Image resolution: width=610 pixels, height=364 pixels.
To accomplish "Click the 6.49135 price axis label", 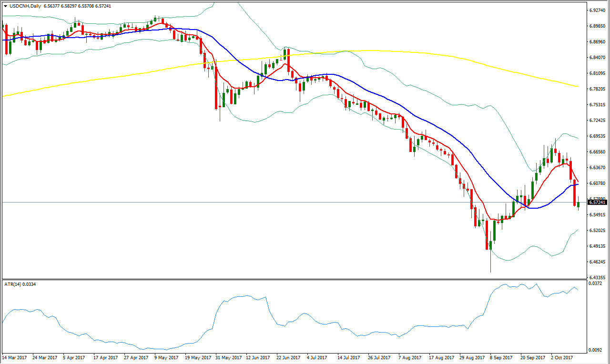I will pyautogui.click(x=598, y=246).
